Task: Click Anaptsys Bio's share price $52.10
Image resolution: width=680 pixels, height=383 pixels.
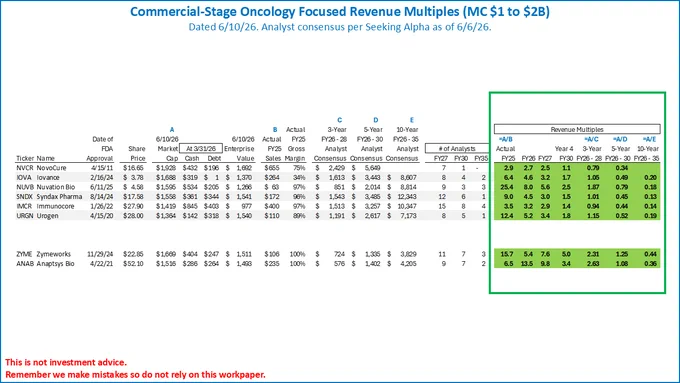Action: pyautogui.click(x=133, y=263)
